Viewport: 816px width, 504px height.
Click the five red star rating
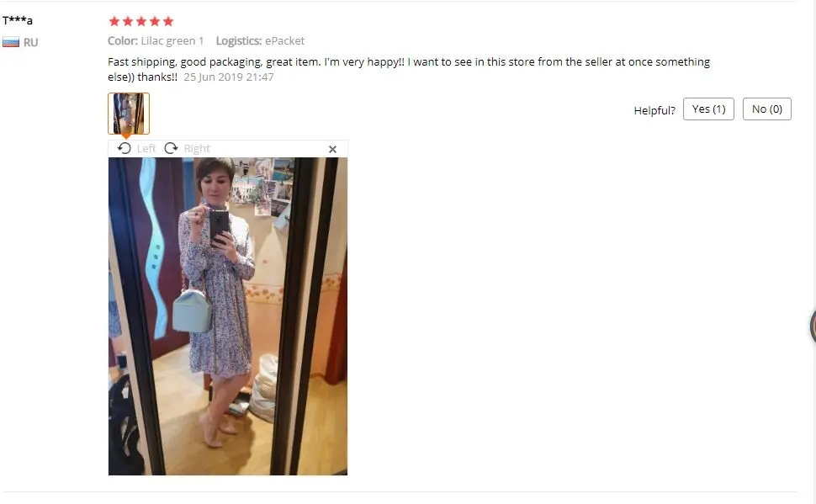(x=141, y=21)
